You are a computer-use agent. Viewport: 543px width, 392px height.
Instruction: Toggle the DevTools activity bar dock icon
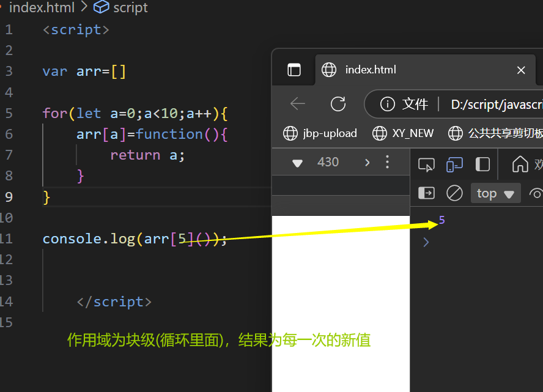tap(483, 164)
